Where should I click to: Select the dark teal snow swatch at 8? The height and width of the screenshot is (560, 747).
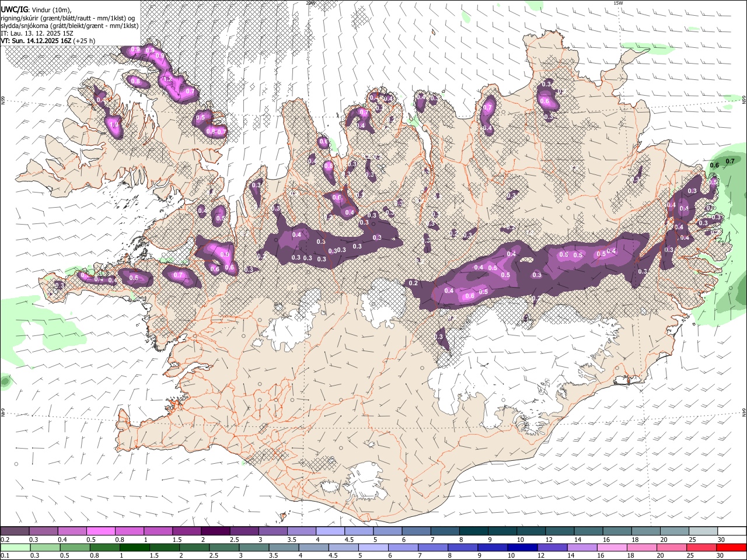pos(473,531)
